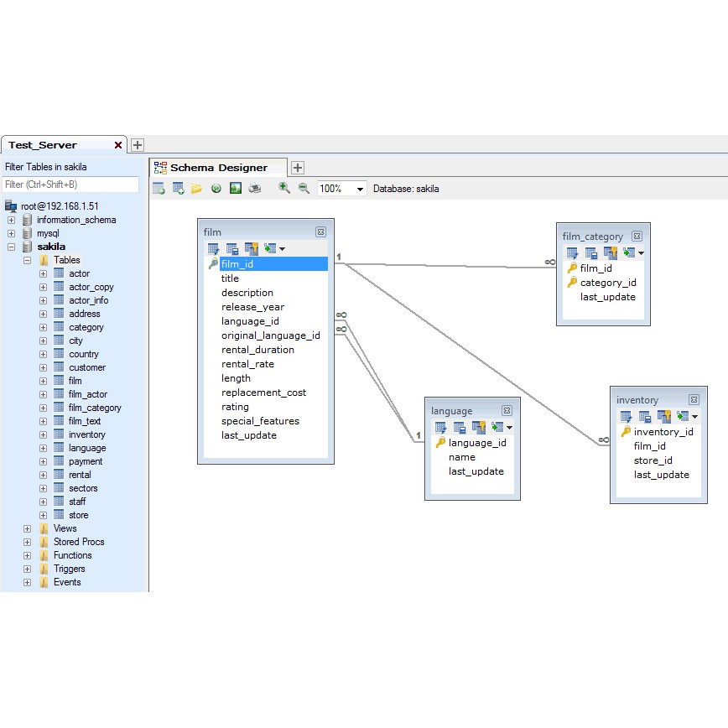
Task: Select rental_rate column in film table
Action: [x=247, y=364]
